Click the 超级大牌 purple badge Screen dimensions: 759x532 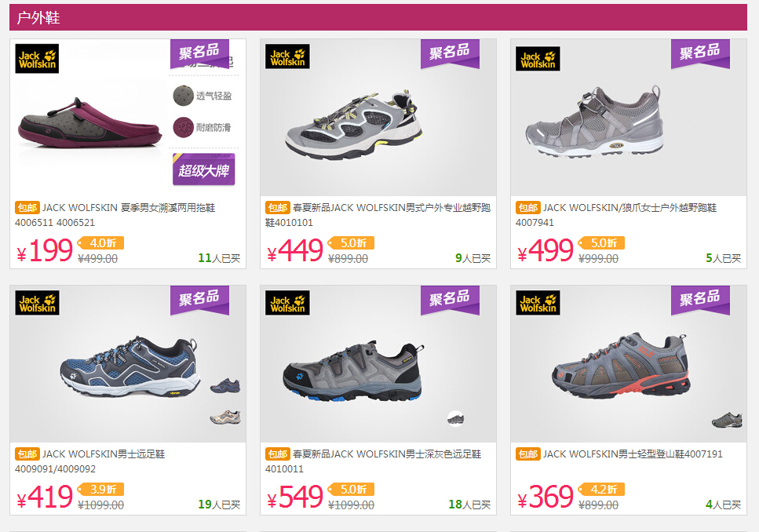pos(204,169)
